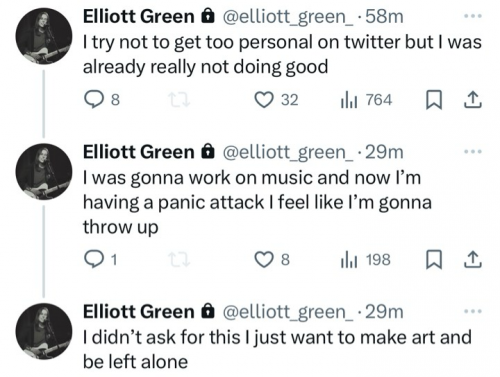This screenshot has height=377, width=500.
Task: Like the tweet with 8 likes
Action: tap(272, 259)
